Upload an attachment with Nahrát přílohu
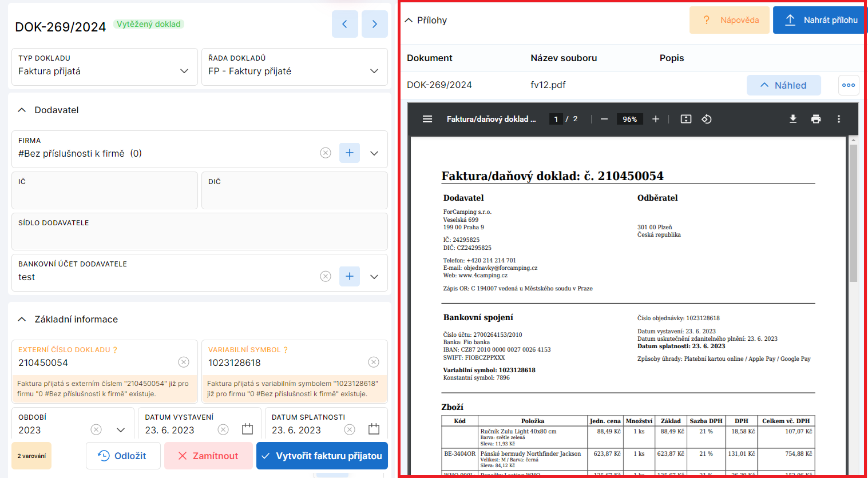This screenshot has width=868, height=478. (x=821, y=20)
